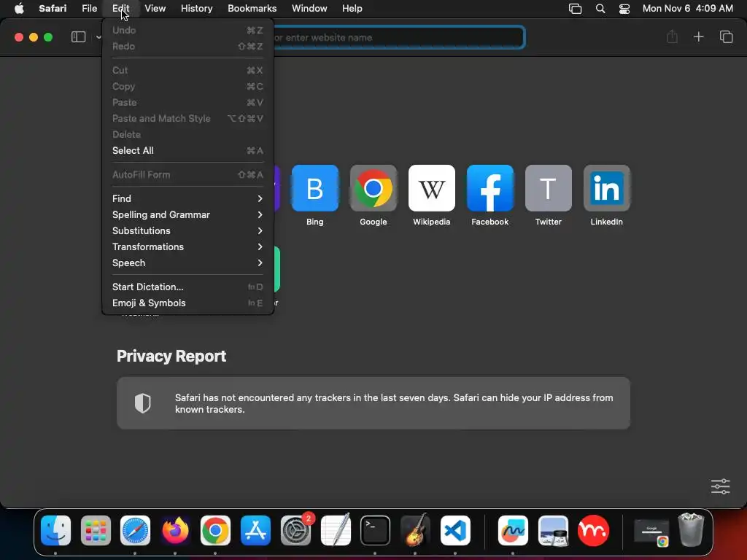
Task: Add a new tab with the plus icon
Action: (698, 37)
